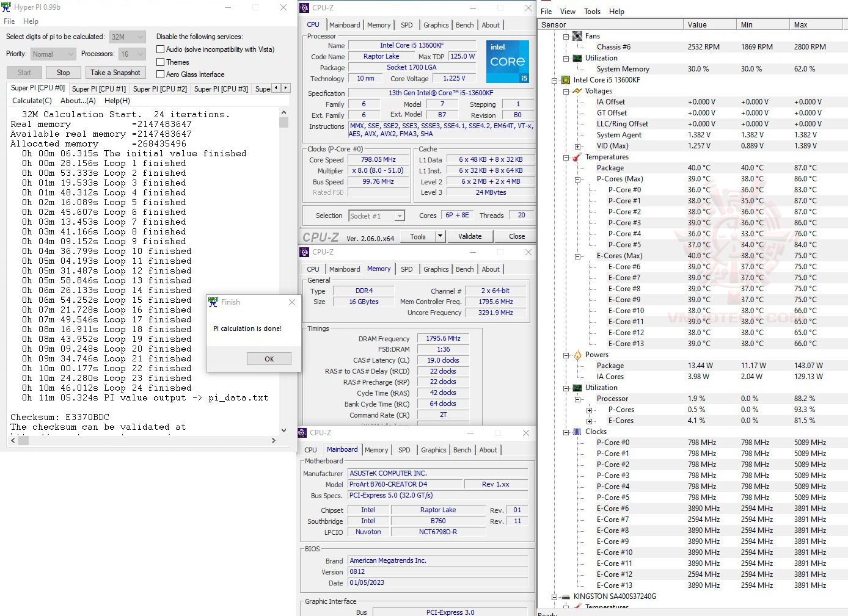Click Take a Snapshot button
This screenshot has height=616, width=848.
pos(115,73)
